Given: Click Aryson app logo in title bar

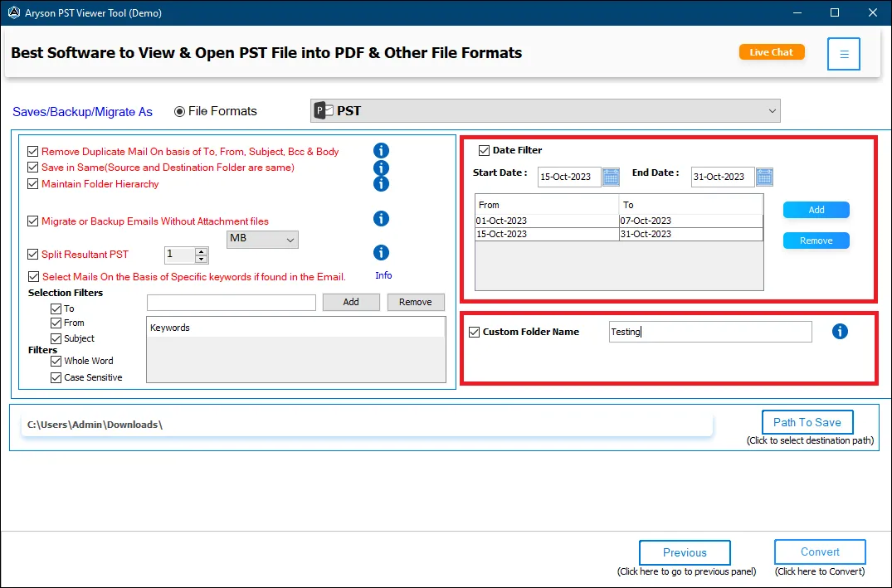Looking at the screenshot, I should point(13,12).
